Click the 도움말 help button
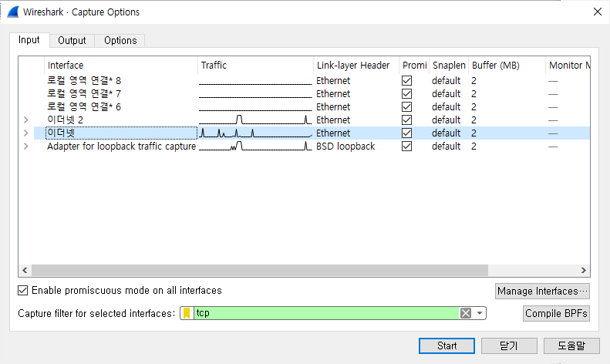This screenshot has width=610, height=364. [x=571, y=345]
